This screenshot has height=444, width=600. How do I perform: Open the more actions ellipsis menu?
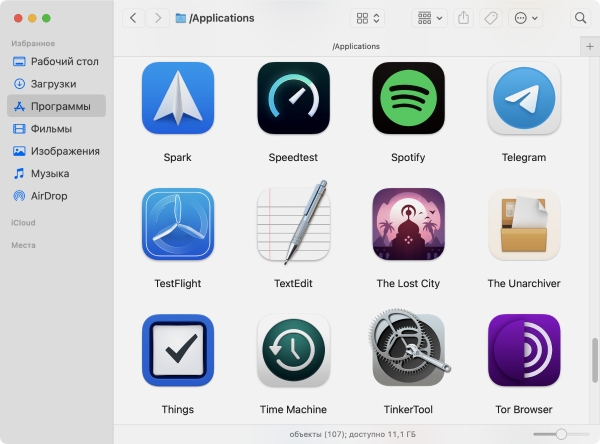tap(526, 18)
